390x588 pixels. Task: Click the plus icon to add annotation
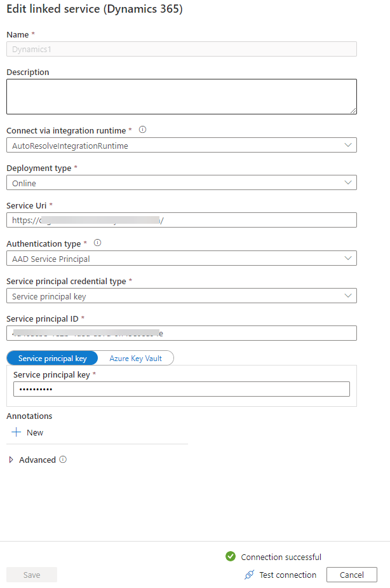[x=16, y=432]
